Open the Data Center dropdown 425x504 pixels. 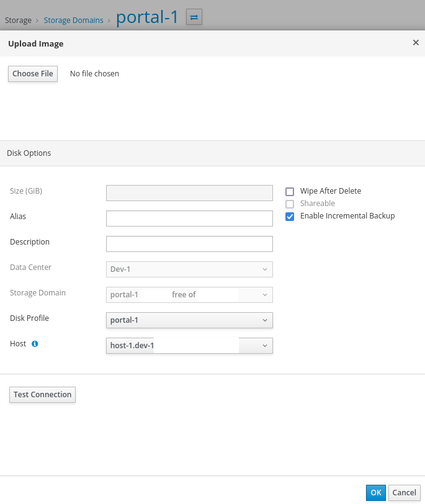click(x=189, y=269)
